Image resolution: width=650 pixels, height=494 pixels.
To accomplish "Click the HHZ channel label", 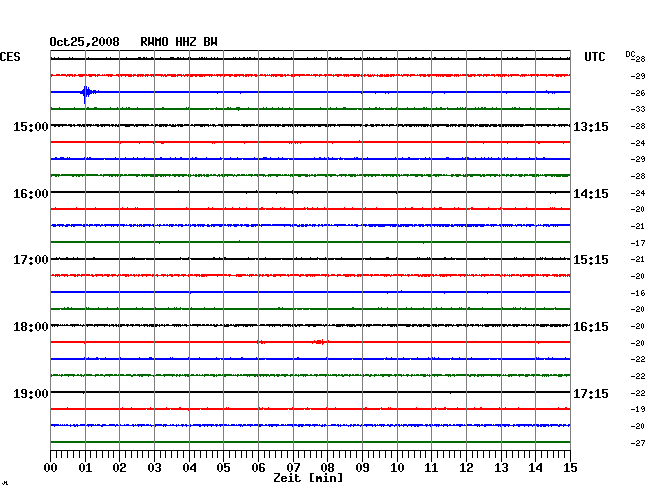I will 186,42.
